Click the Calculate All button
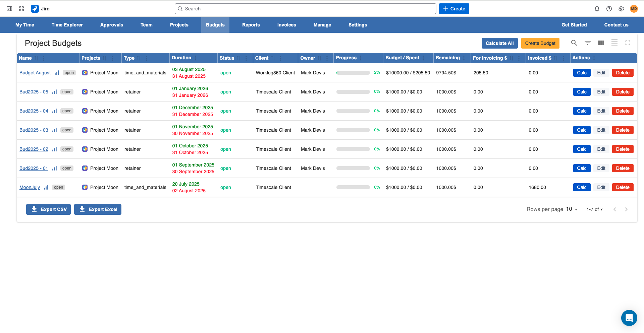The height and width of the screenshot is (333, 644). pyautogui.click(x=499, y=43)
